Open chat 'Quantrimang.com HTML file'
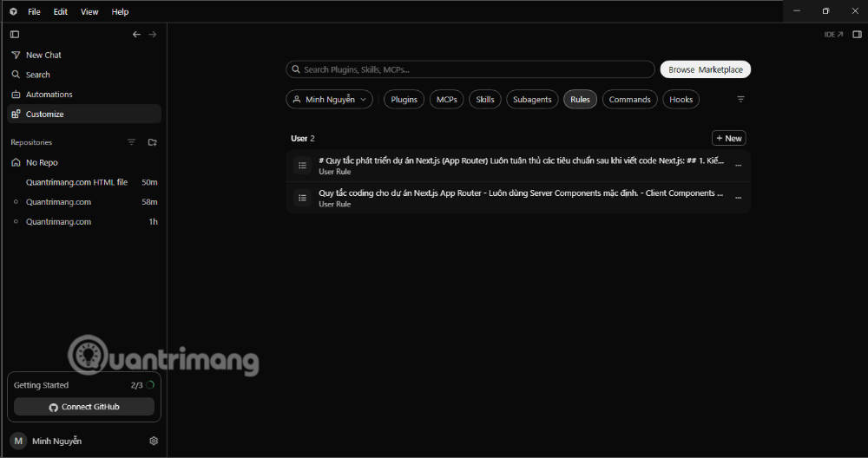 84,182
